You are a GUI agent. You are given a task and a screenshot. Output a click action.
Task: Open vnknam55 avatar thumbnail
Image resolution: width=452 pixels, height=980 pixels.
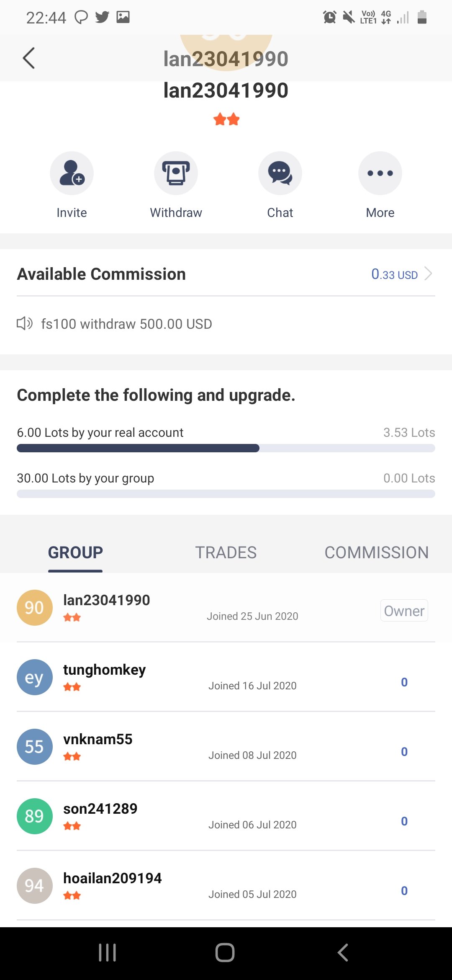(35, 747)
